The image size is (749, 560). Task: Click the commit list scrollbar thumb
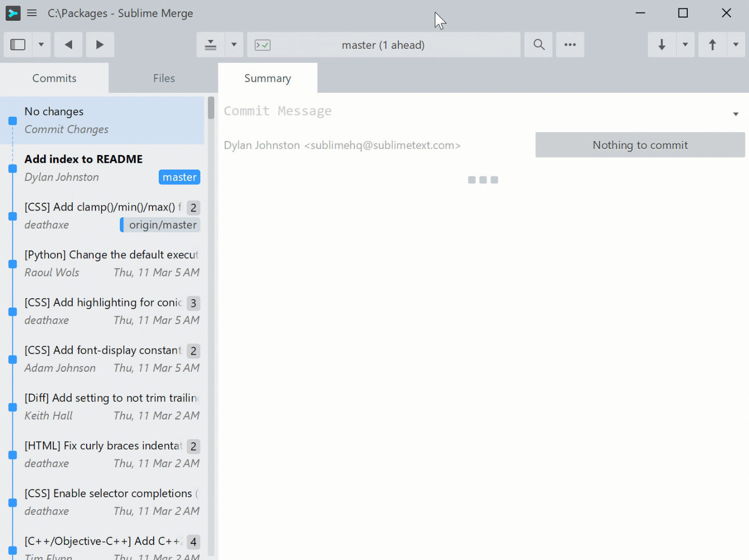tap(211, 108)
